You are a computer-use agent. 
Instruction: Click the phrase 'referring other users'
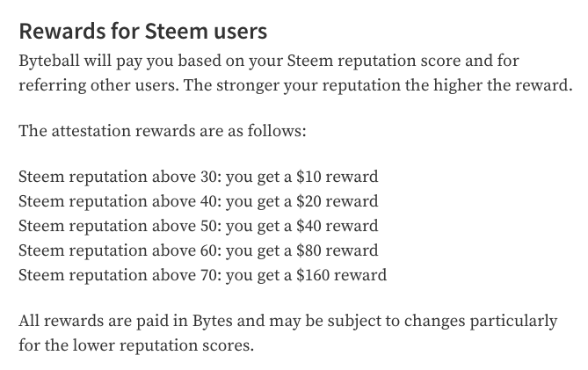[x=98, y=86]
